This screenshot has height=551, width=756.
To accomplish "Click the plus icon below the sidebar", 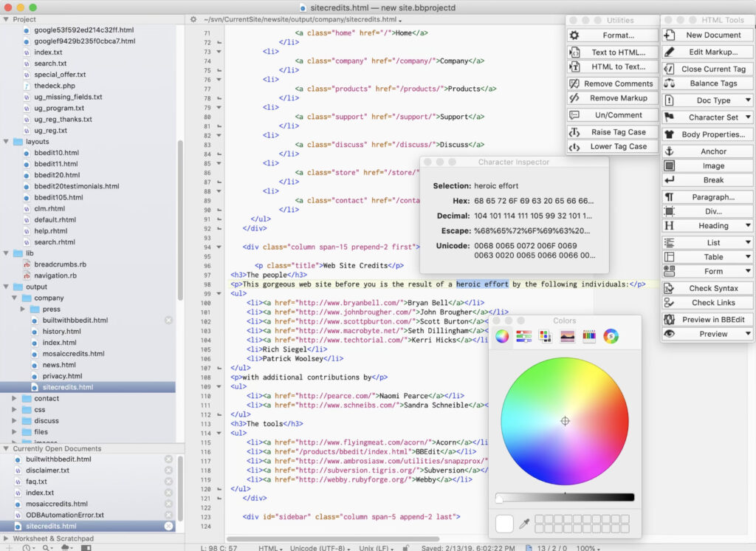I will tap(7, 547).
